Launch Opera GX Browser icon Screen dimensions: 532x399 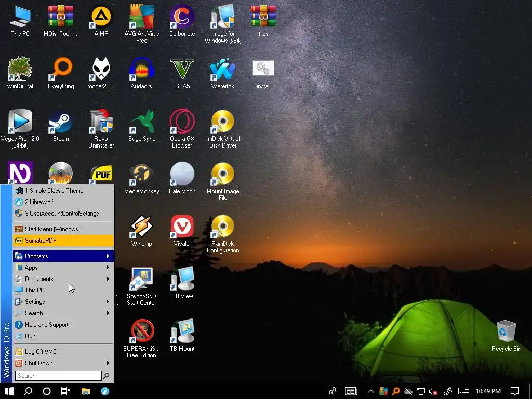pyautogui.click(x=182, y=129)
